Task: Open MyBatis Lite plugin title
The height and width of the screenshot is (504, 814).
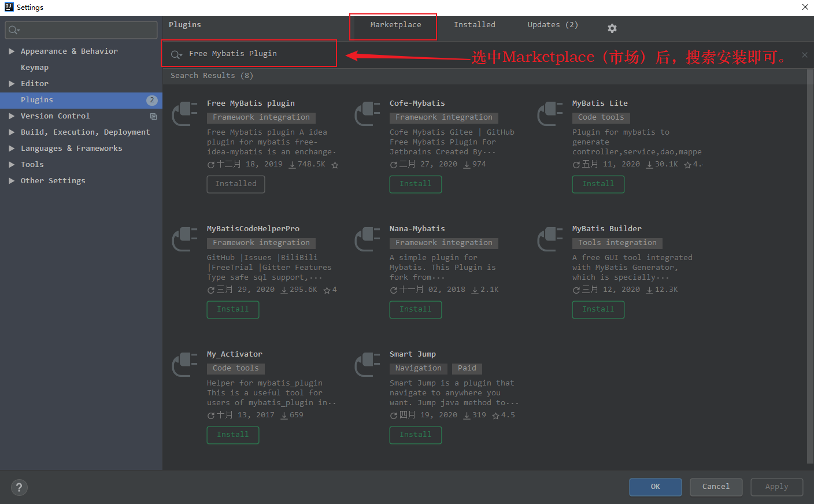Action: click(600, 103)
